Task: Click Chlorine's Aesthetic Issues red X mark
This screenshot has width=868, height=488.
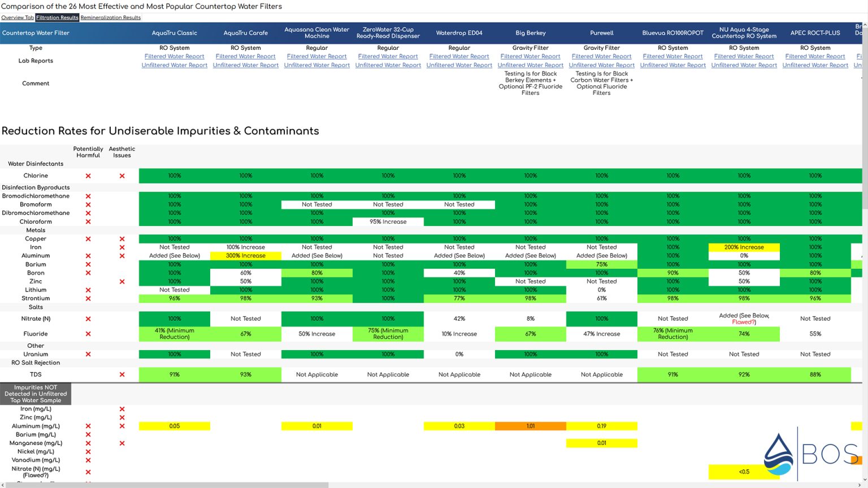Action: 122,176
